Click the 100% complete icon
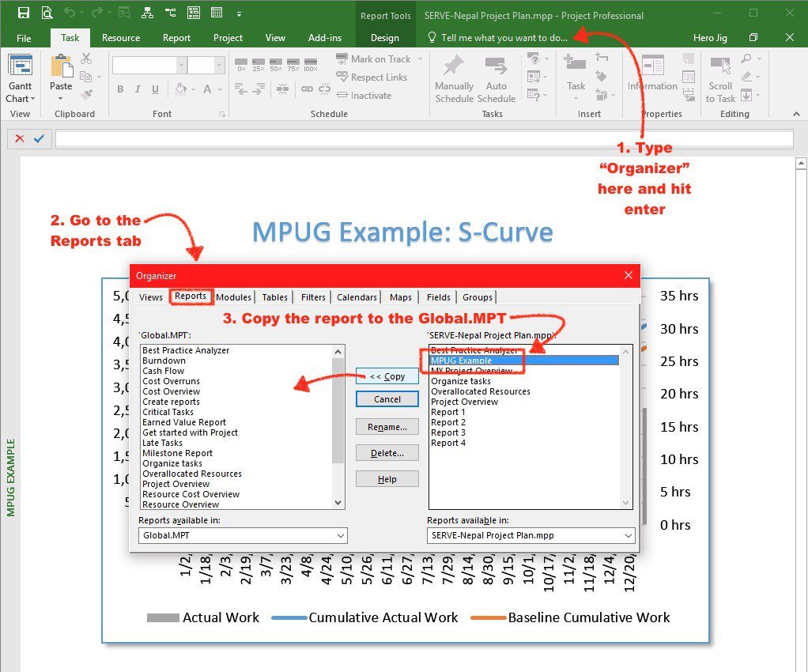The width and height of the screenshot is (808, 672). coord(311,64)
